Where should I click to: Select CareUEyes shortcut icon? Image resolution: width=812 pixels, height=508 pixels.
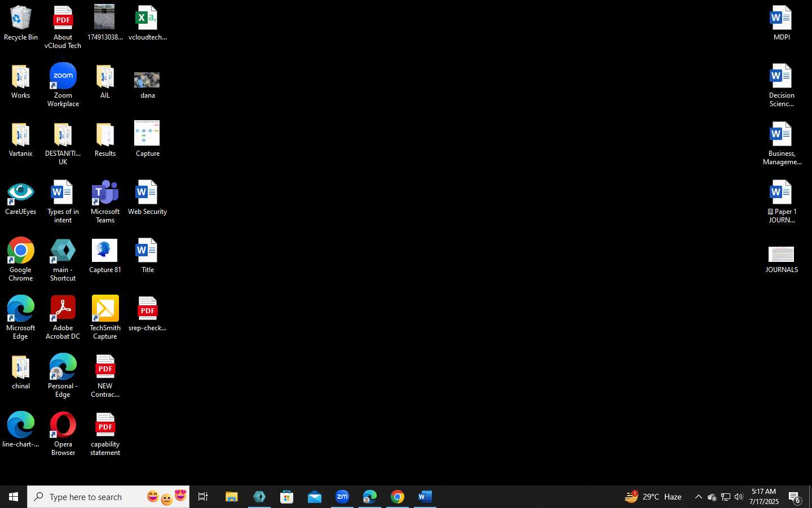point(21,199)
